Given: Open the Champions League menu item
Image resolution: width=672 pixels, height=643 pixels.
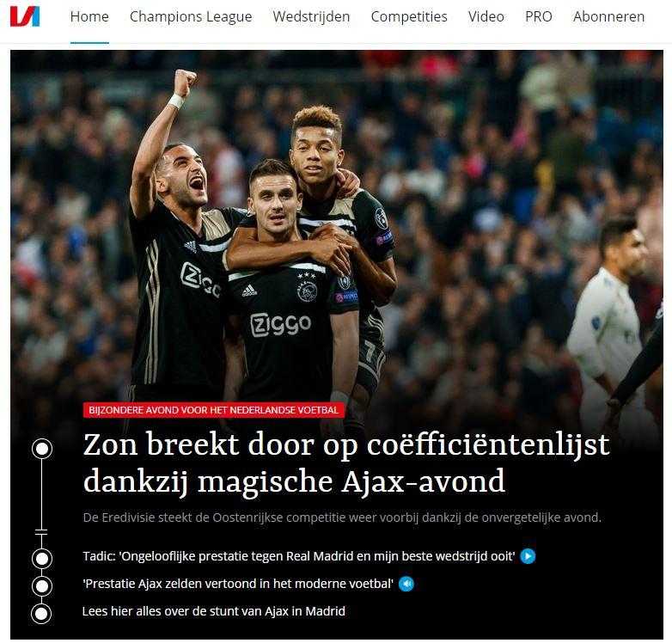Looking at the screenshot, I should (x=191, y=16).
